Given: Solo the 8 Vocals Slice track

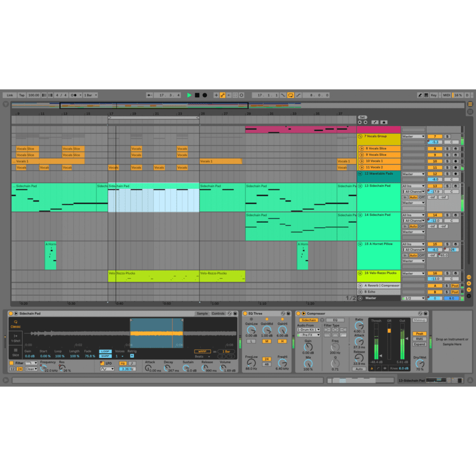Looking at the screenshot, I should tap(447, 149).
